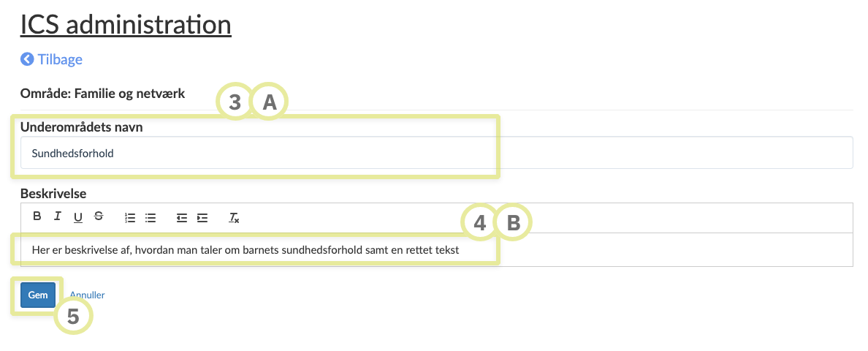Select the step marker numbered 3
This screenshot has height=351, width=868.
[x=235, y=103]
